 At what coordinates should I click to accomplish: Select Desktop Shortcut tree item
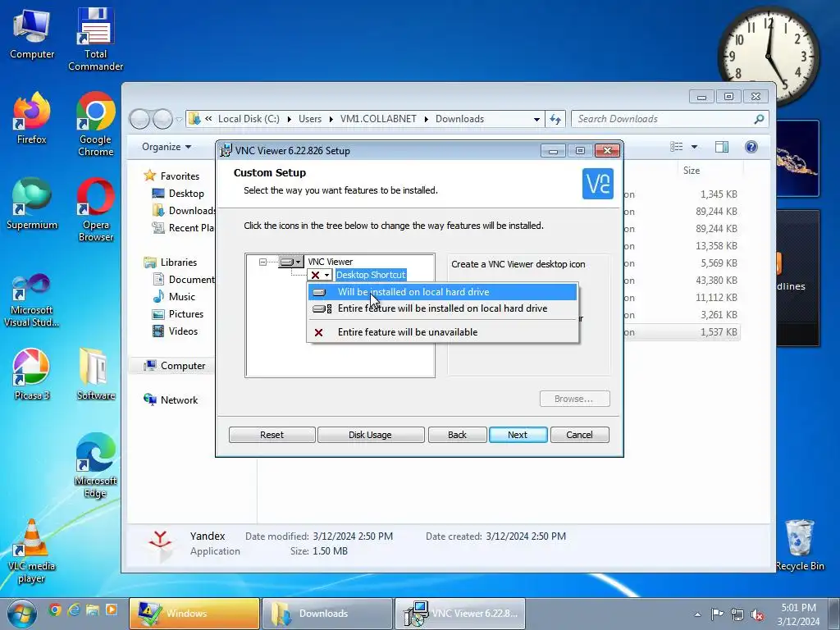pyautogui.click(x=371, y=275)
